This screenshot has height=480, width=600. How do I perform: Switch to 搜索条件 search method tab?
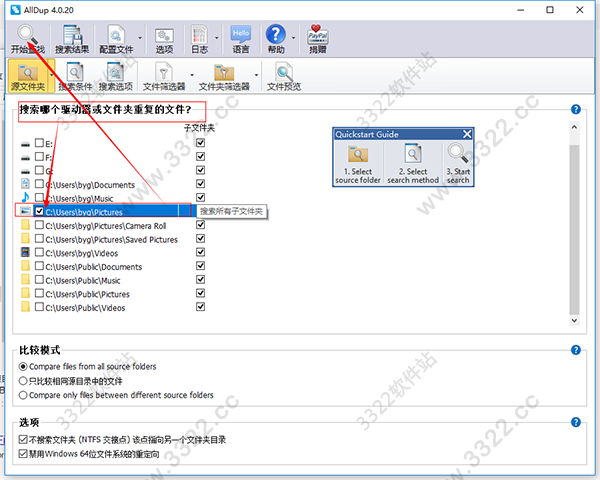pyautogui.click(x=75, y=75)
